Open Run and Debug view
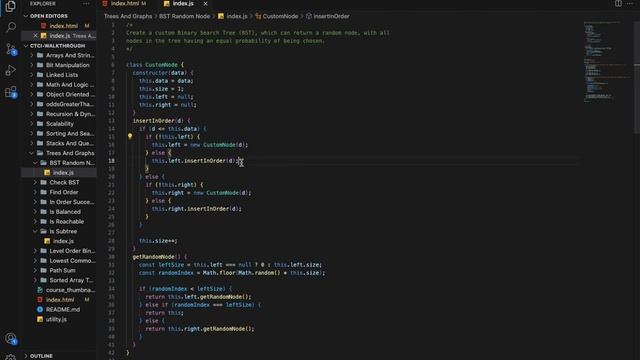 [11, 70]
